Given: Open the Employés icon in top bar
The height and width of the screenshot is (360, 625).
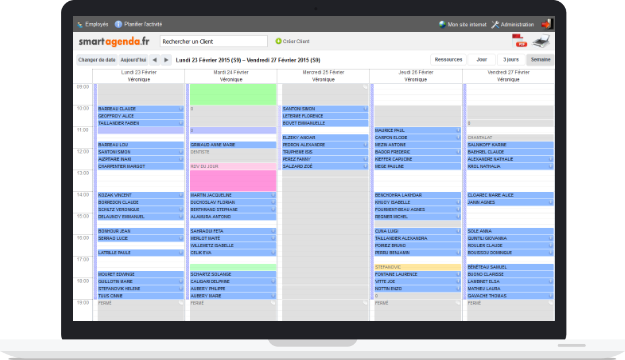Looking at the screenshot, I should [80, 24].
